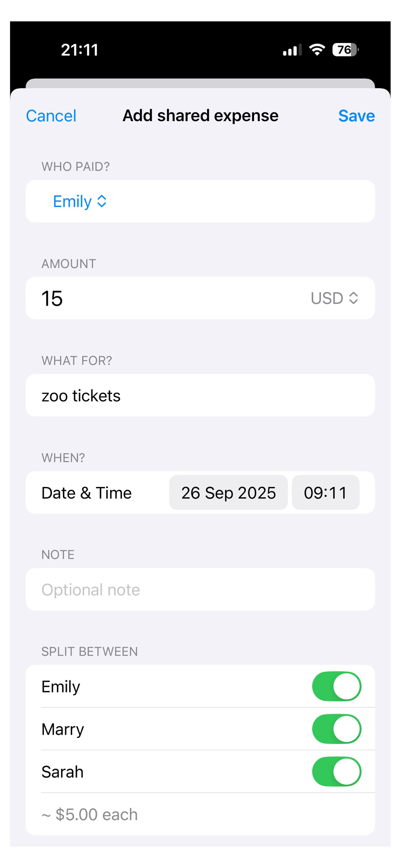401x868 pixels.
Task: Toggle Emily in the split list
Action: click(336, 687)
